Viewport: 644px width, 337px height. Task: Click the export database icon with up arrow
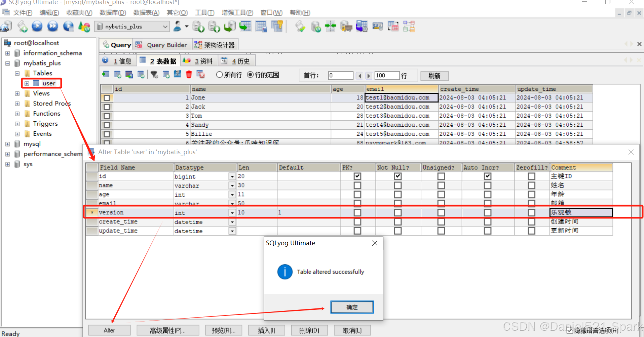coord(214,26)
